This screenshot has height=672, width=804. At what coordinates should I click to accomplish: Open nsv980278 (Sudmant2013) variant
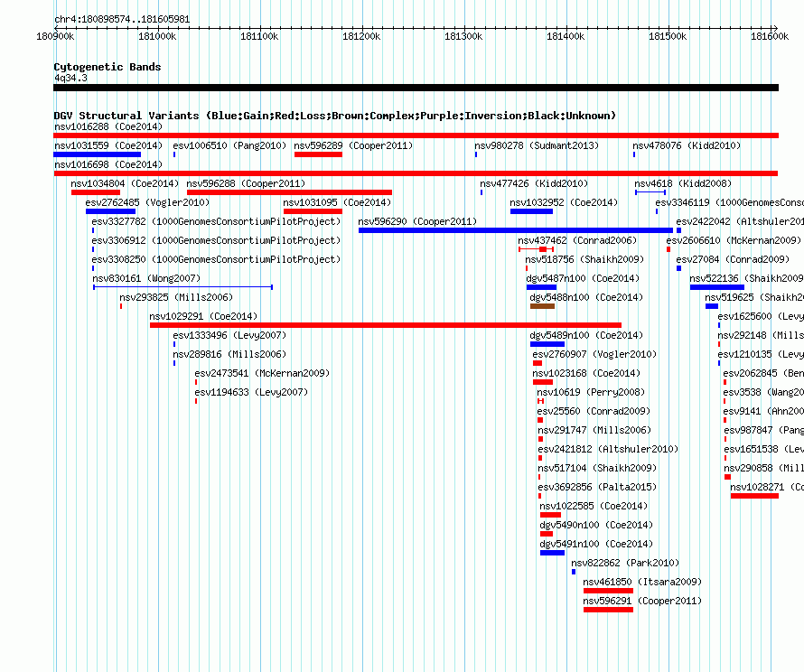[537, 145]
